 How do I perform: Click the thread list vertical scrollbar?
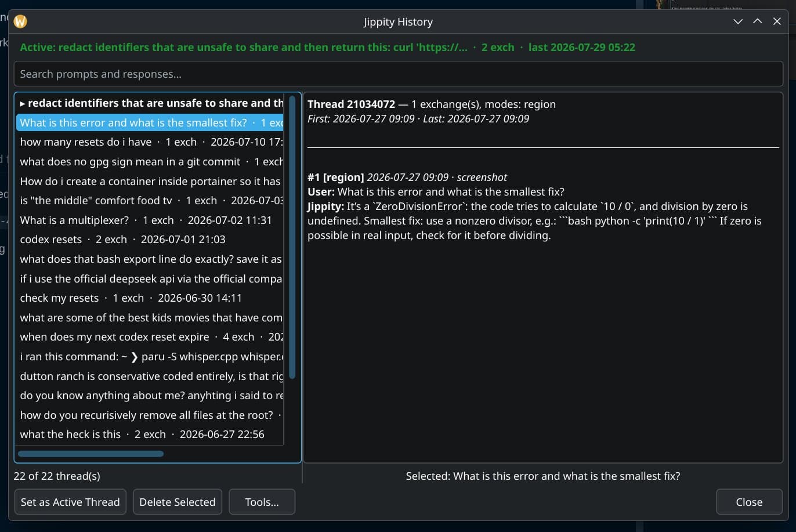click(292, 238)
